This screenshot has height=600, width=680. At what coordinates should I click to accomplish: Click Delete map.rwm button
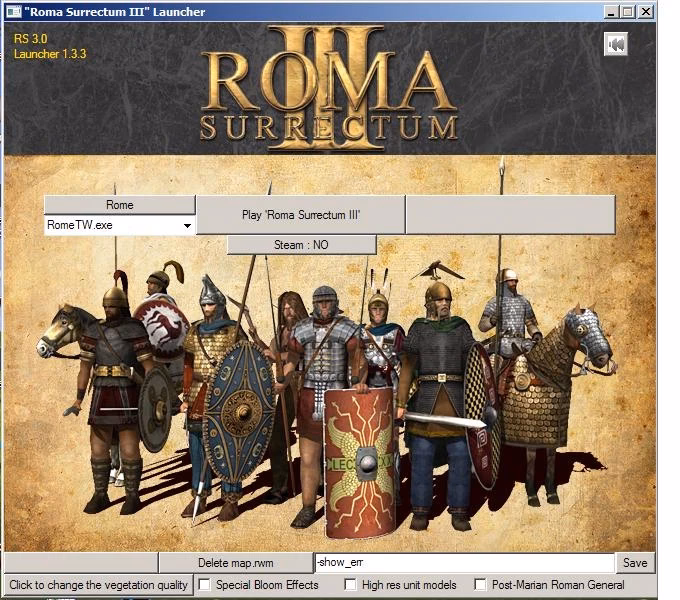click(235, 563)
